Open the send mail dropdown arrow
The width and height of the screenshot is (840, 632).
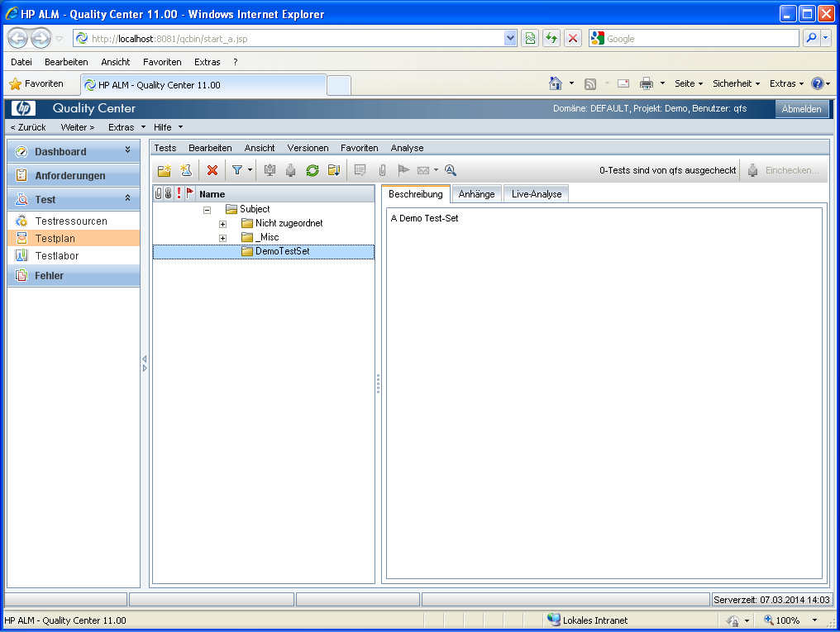(436, 170)
